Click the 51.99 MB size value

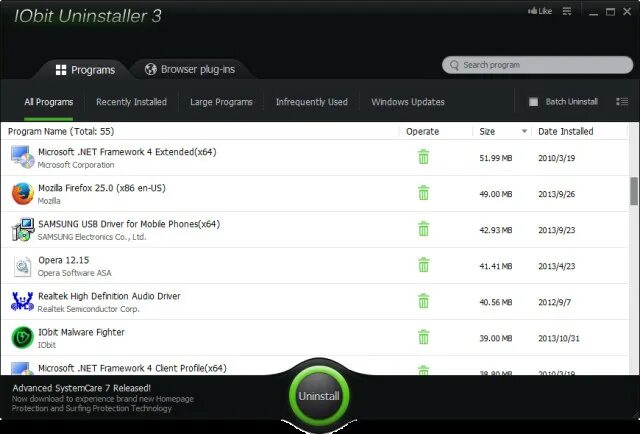(496, 158)
